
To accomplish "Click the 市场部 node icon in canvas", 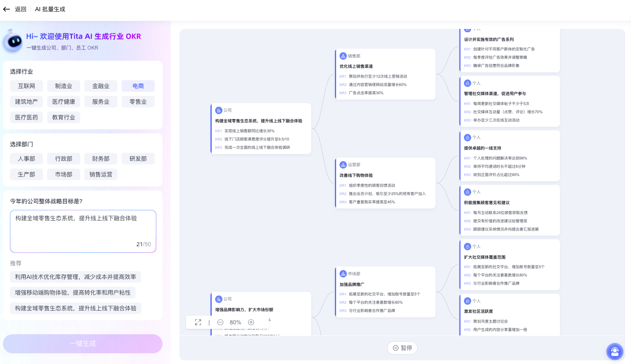I will pyautogui.click(x=343, y=274).
